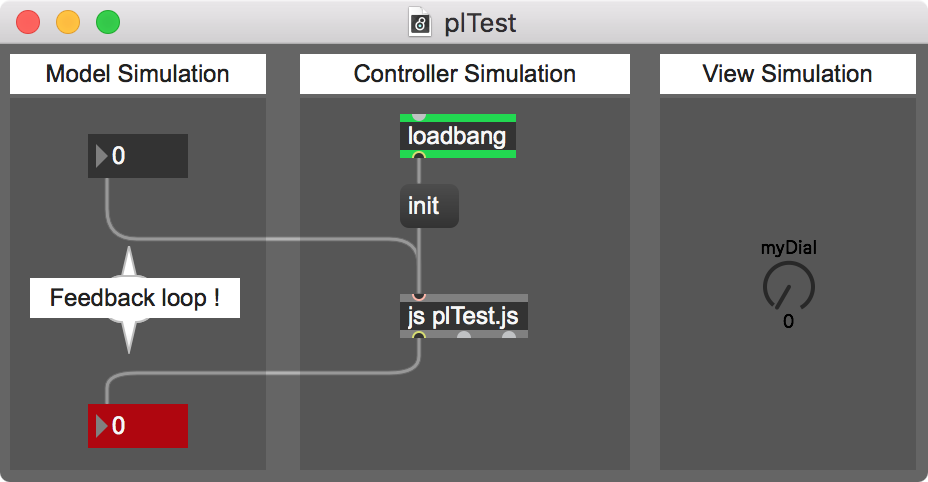The image size is (928, 482).
Task: Click the loadbang outlet
Action: click(x=418, y=156)
